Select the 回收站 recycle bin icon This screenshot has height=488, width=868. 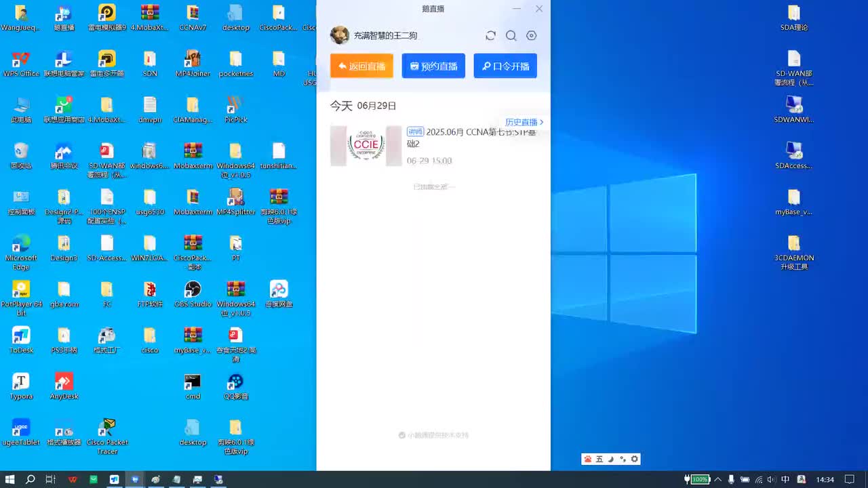click(x=21, y=156)
